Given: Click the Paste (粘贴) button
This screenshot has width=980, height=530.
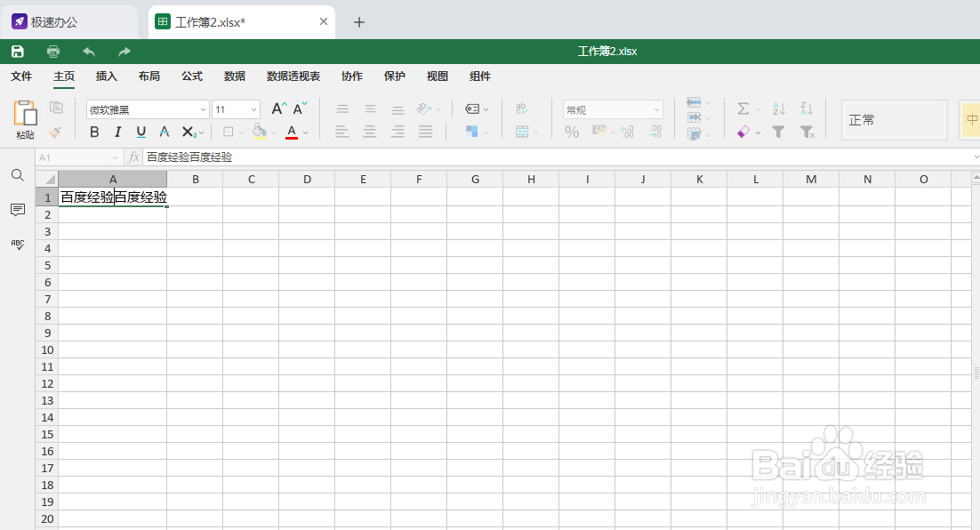Looking at the screenshot, I should coord(25,120).
